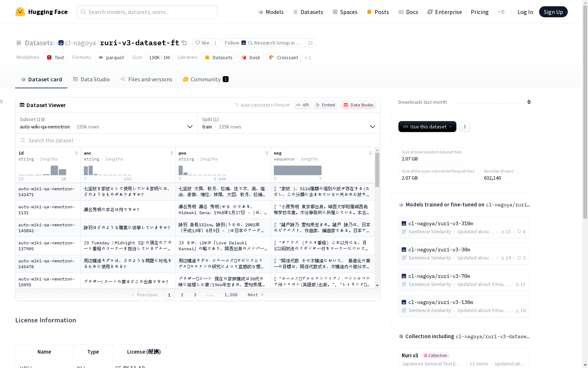
Task: Sort by pos column sort icon
Action: [x=267, y=153]
